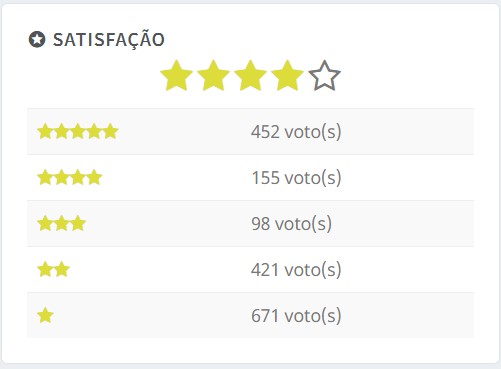Click the empty fifth large rating star
Screen dimensions: 501x369
[324, 76]
